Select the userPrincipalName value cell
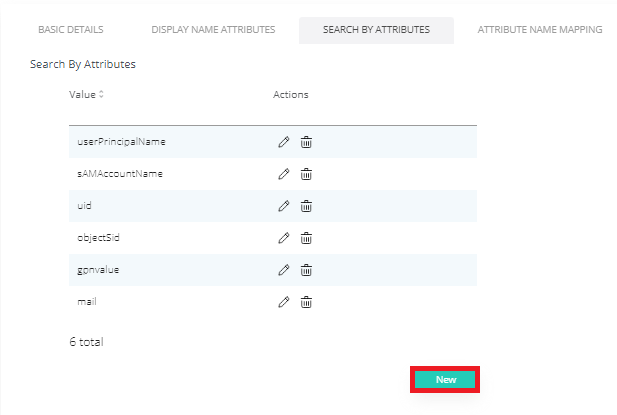This screenshot has height=415, width=617. coord(121,142)
